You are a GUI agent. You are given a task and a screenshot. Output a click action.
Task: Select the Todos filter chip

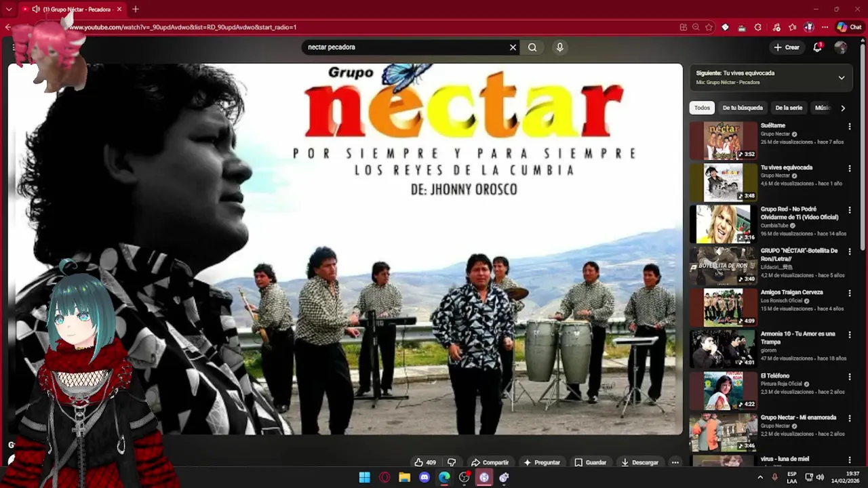point(703,108)
